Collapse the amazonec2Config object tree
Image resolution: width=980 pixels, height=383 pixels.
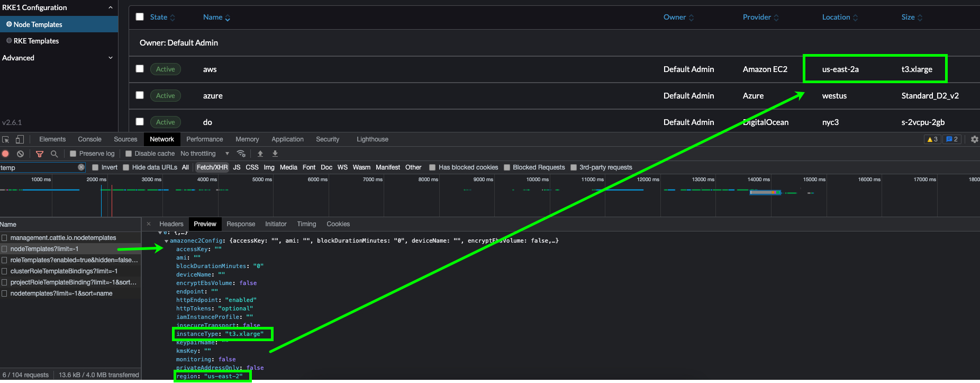pyautogui.click(x=167, y=241)
